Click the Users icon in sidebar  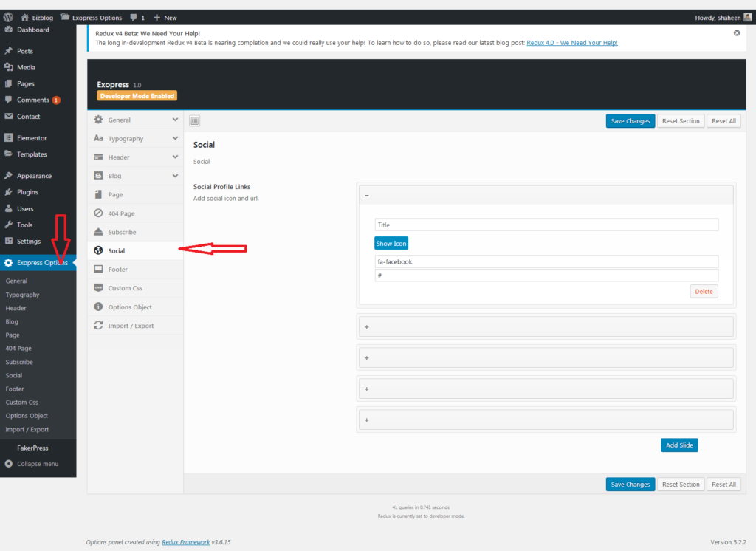pos(9,208)
